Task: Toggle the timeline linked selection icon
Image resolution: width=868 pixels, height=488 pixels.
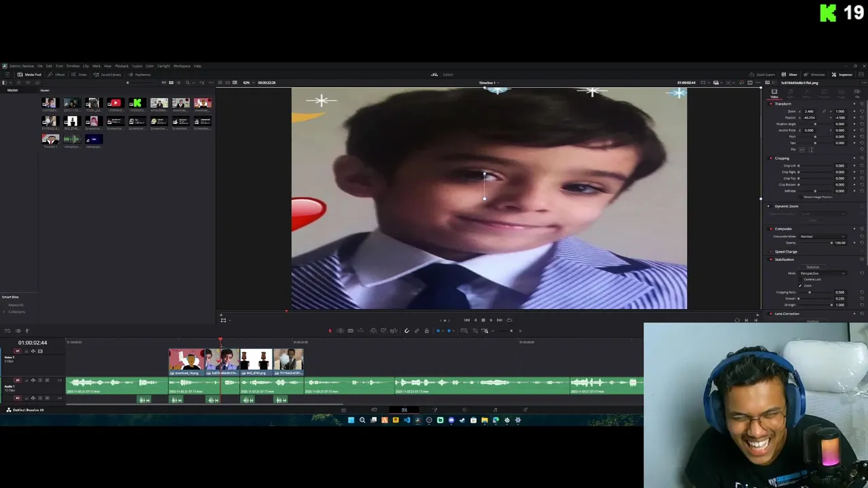Action: click(417, 331)
